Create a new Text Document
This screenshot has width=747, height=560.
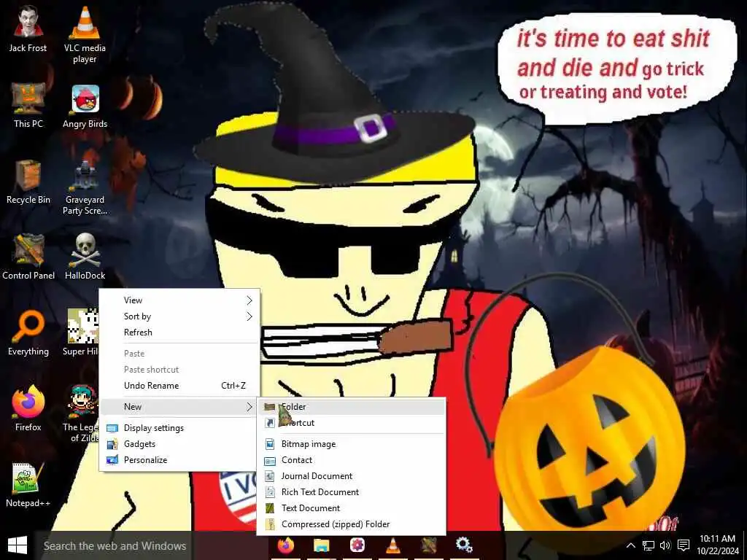[x=352, y=508]
